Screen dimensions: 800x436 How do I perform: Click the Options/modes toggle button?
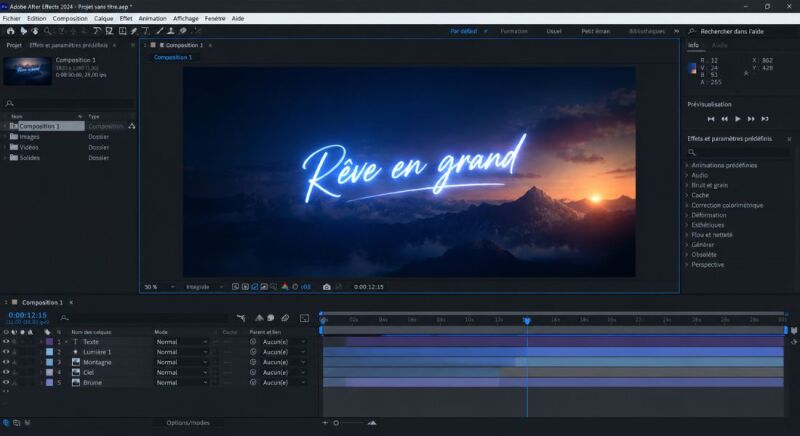click(x=188, y=423)
